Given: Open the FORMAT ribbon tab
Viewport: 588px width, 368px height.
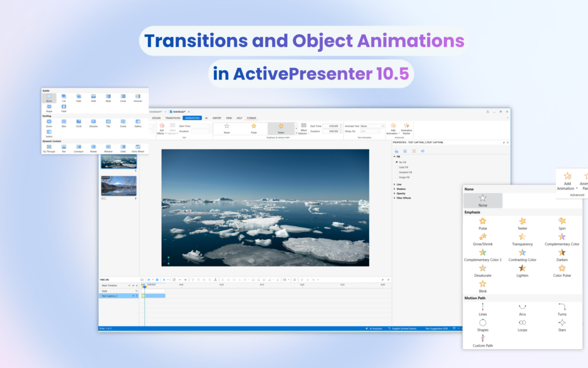Looking at the screenshot, I should click(x=252, y=118).
